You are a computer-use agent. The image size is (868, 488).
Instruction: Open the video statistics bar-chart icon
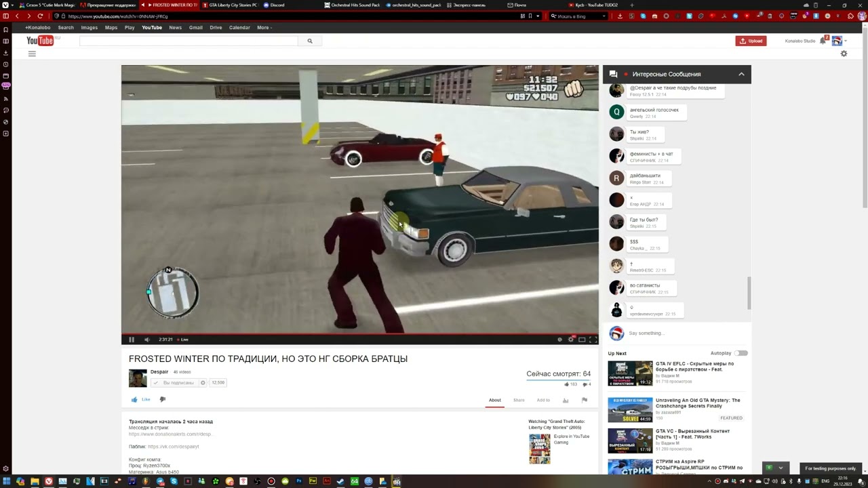(x=566, y=400)
